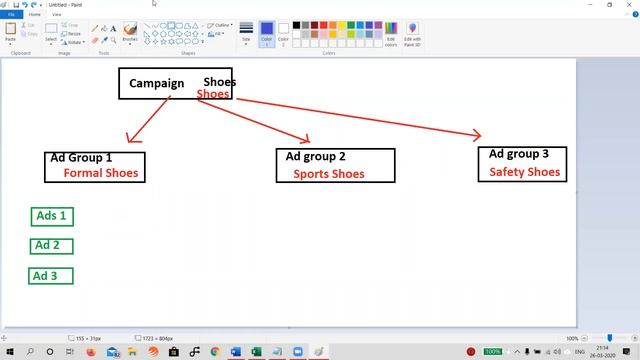Click the Redo arrow
Screen dimensions: 640x360
(x=34, y=5)
